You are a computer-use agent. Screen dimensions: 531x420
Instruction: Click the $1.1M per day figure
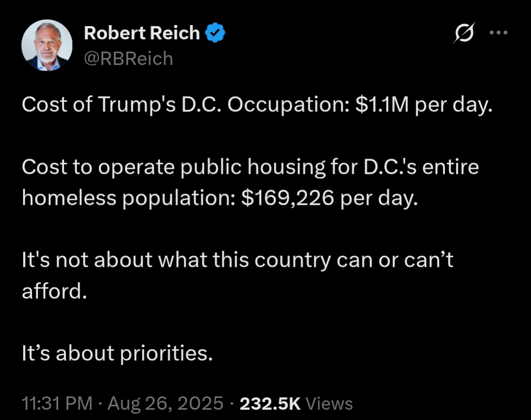424,104
